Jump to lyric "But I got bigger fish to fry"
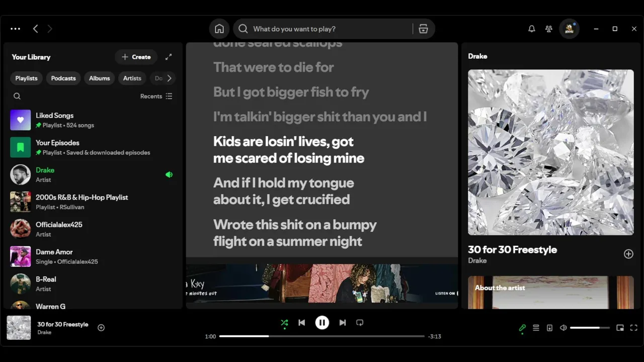Image resolution: width=644 pixels, height=362 pixels. [291, 92]
